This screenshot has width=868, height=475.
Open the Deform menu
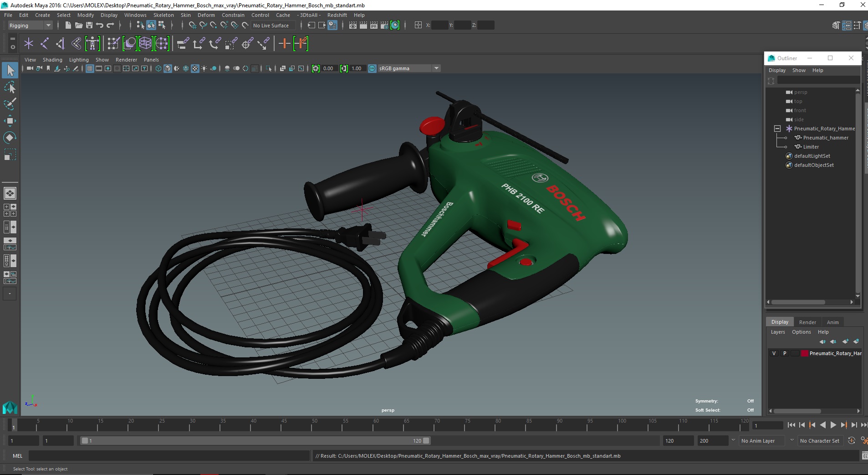(206, 15)
